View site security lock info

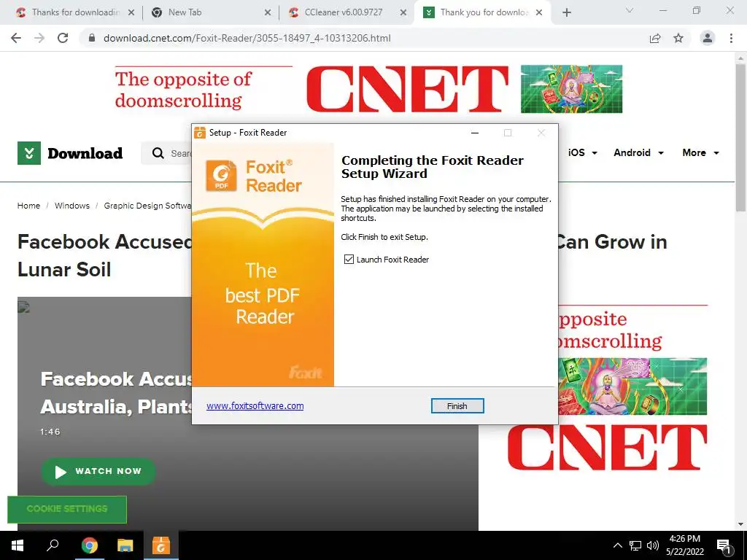point(92,38)
